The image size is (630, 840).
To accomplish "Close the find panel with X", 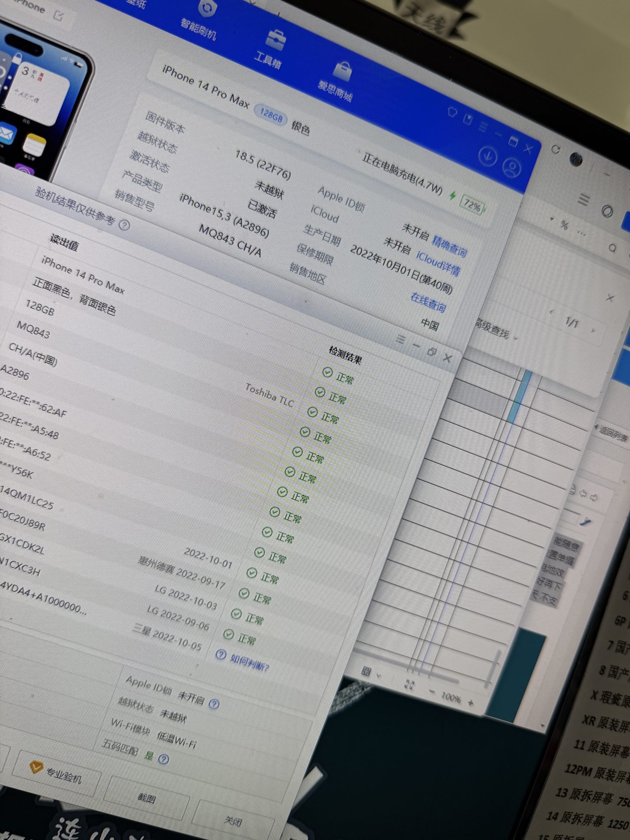I will [x=610, y=299].
